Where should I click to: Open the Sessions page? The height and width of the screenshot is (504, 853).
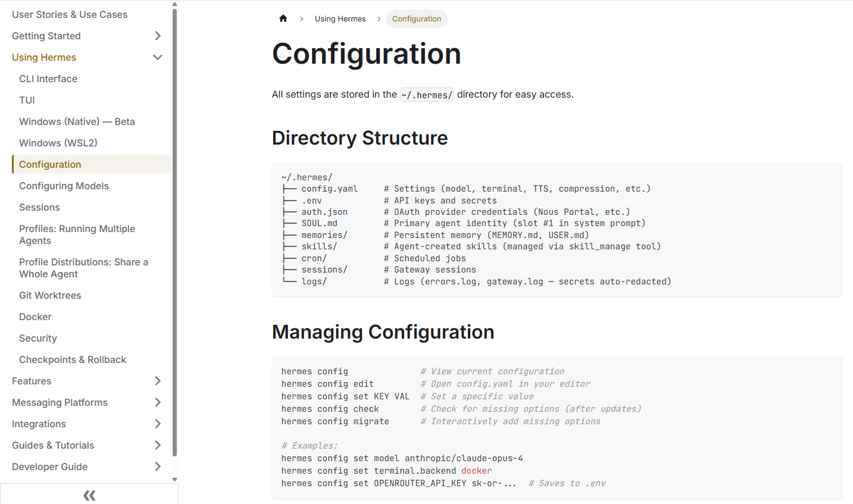click(39, 207)
